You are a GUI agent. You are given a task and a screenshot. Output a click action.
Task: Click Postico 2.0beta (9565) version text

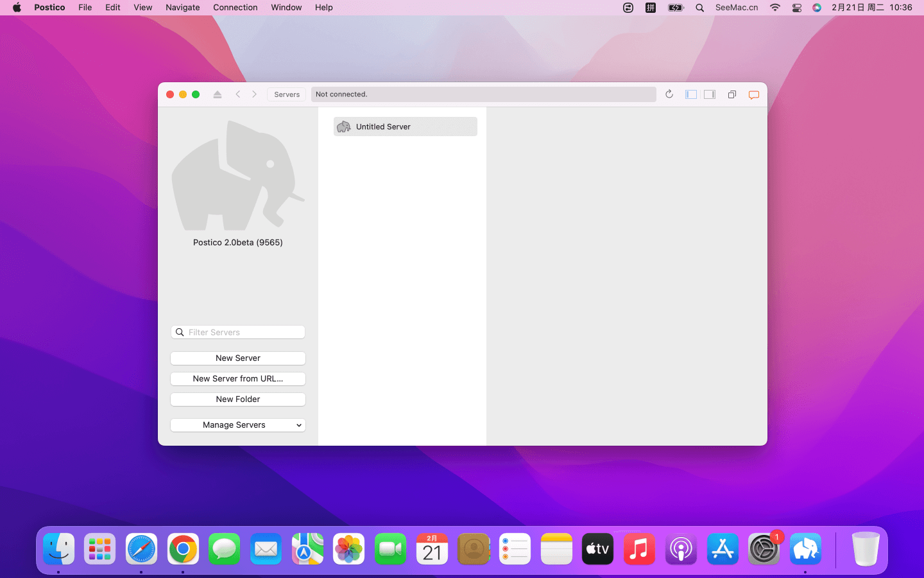click(238, 243)
